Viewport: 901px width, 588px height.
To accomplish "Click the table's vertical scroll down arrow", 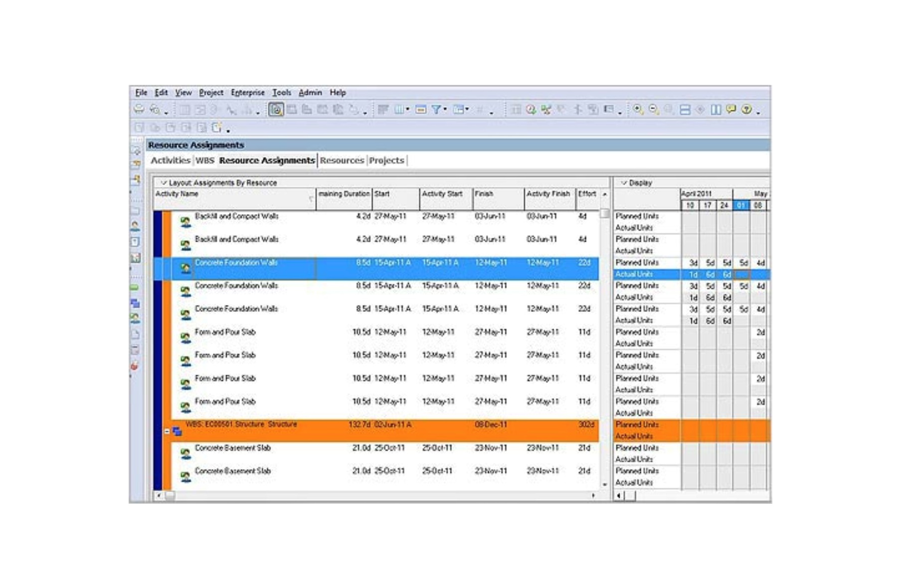I will click(x=605, y=484).
